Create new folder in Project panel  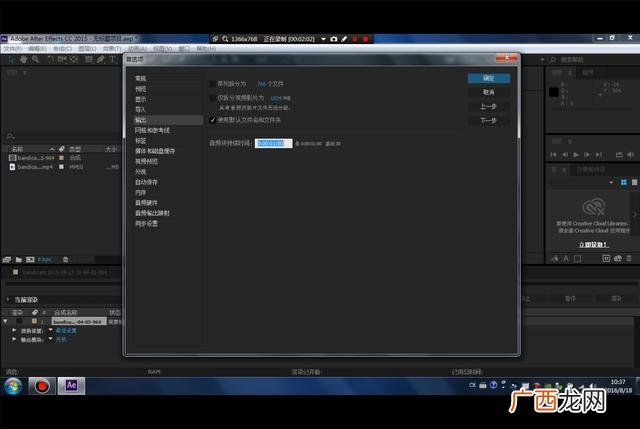click(x=18, y=260)
